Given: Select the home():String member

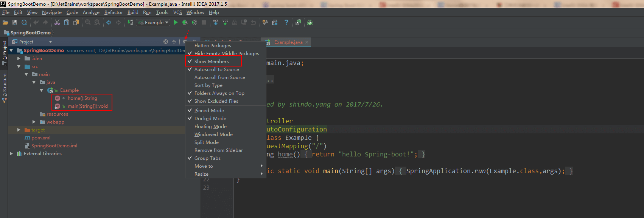Looking at the screenshot, I should [x=82, y=98].
